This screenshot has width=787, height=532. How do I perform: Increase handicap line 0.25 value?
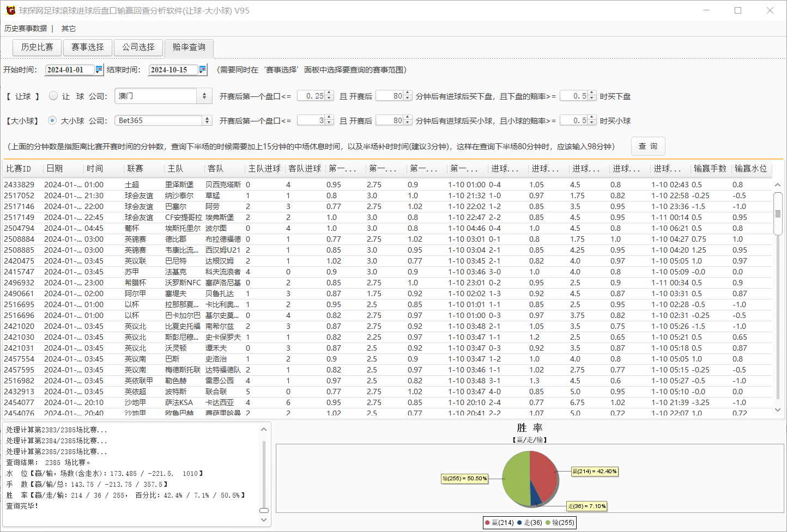[x=329, y=94]
